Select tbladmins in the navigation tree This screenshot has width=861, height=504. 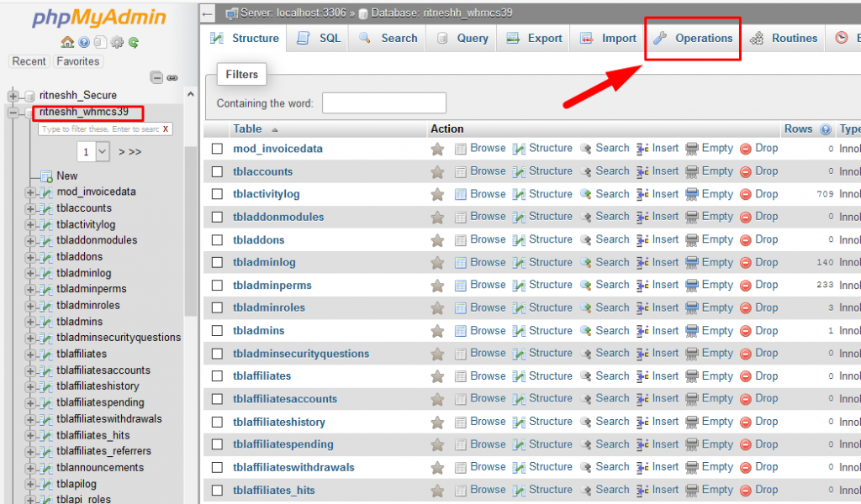(x=80, y=322)
